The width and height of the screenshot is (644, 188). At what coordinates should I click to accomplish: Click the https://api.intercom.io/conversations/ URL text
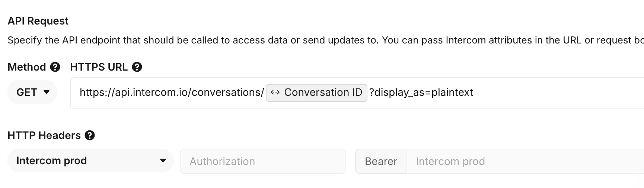point(172,93)
